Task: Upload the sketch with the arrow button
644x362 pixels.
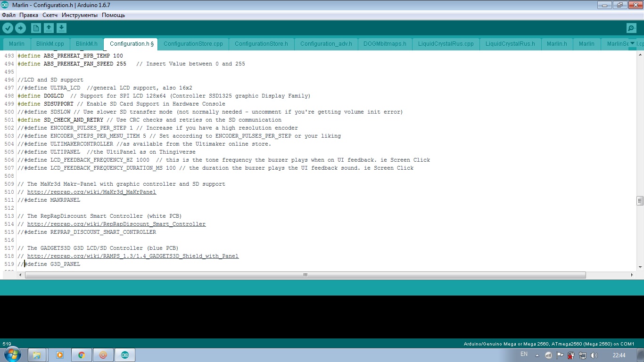Action: (x=20, y=28)
